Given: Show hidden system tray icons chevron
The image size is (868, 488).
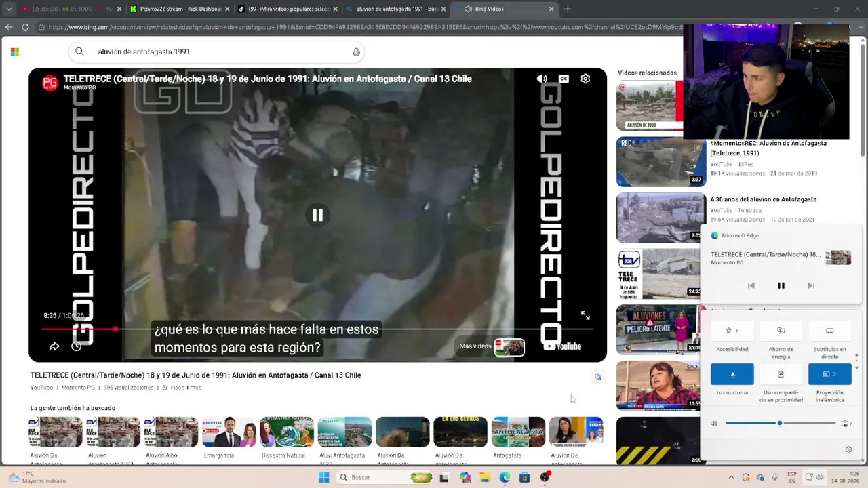Looking at the screenshot, I should coord(731,477).
